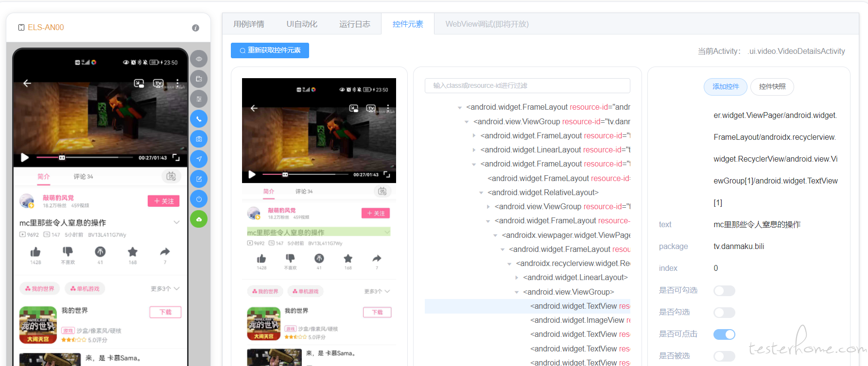Screen dimensions: 868x366
Task: Click the eye icon in the device side toolbar
Action: coord(199,59)
